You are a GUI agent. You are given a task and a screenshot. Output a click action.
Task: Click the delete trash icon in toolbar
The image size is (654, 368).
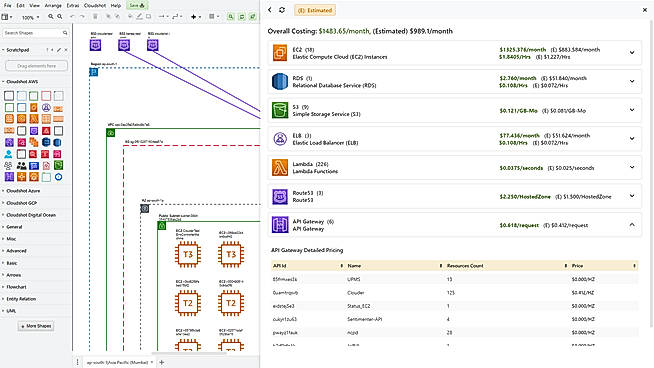(95, 17)
